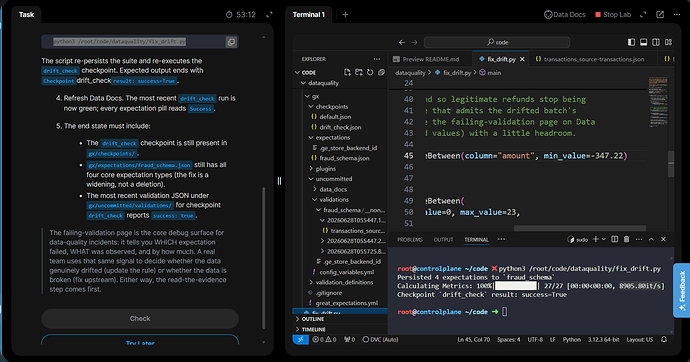Screen dimensions: 690x362
Task: Open customize layout icon
Action: pos(668,42)
